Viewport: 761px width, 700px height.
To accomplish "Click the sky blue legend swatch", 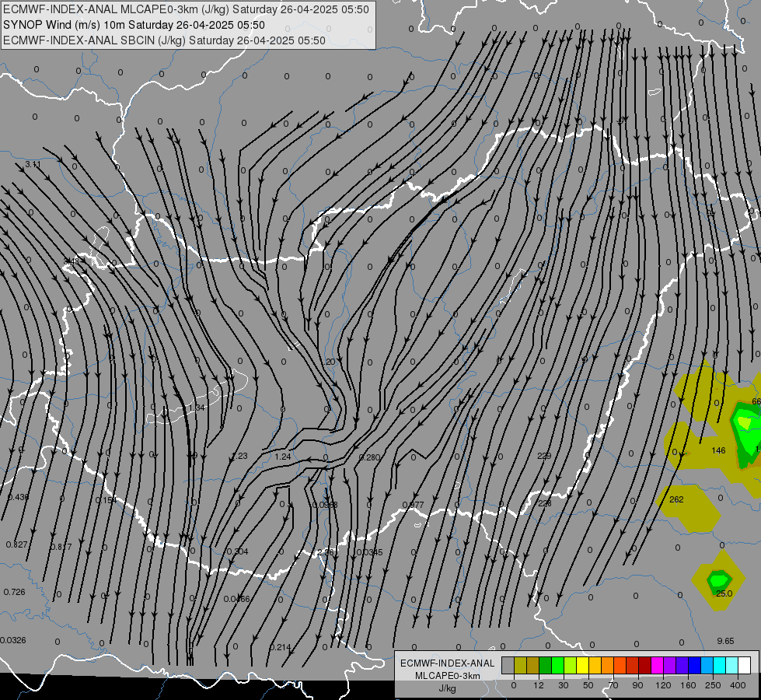I will (707, 665).
